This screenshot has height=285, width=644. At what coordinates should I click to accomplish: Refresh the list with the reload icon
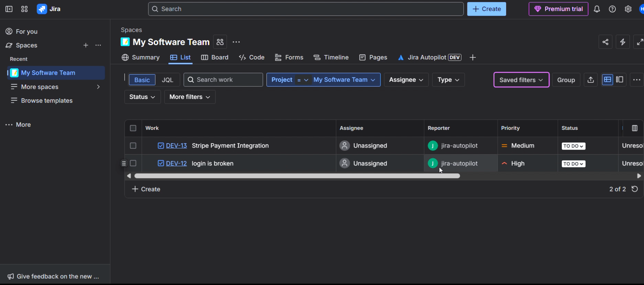pyautogui.click(x=635, y=189)
